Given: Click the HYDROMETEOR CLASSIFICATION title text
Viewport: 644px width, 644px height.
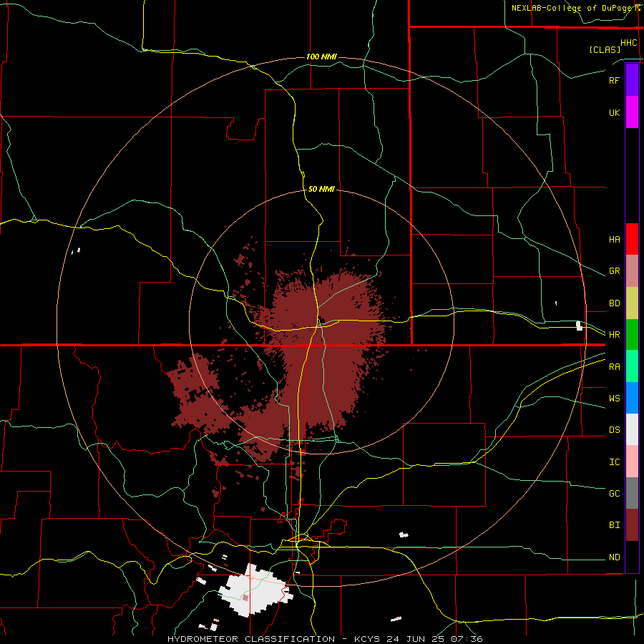Looking at the screenshot, I should tap(251, 639).
